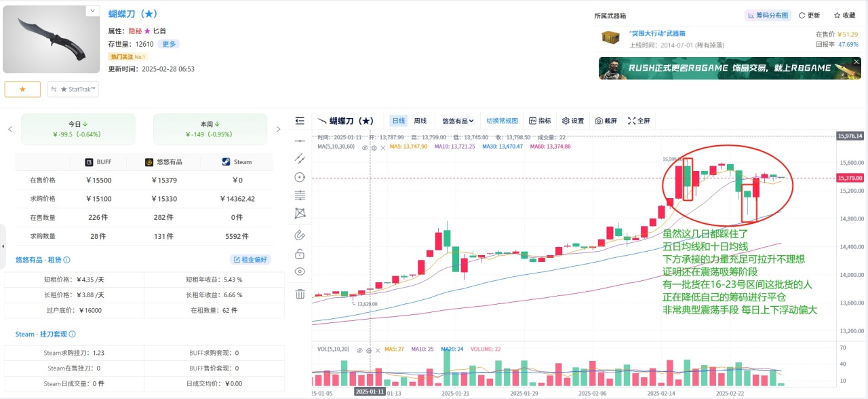868x399 pixels.
Task: Open the 悠悠有品 platform dropdown
Action: click(x=458, y=121)
